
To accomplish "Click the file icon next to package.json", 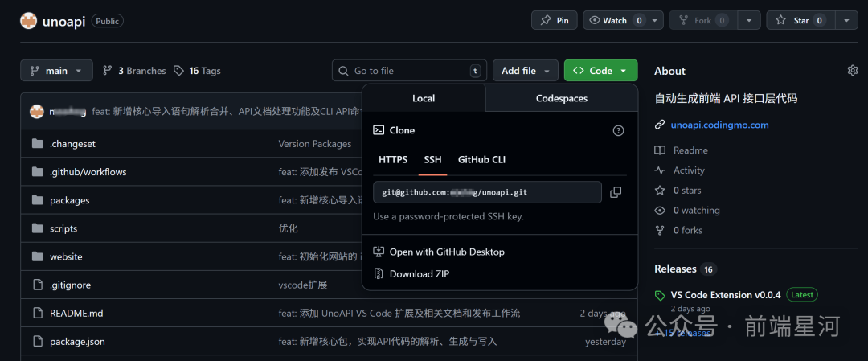I will coord(37,342).
